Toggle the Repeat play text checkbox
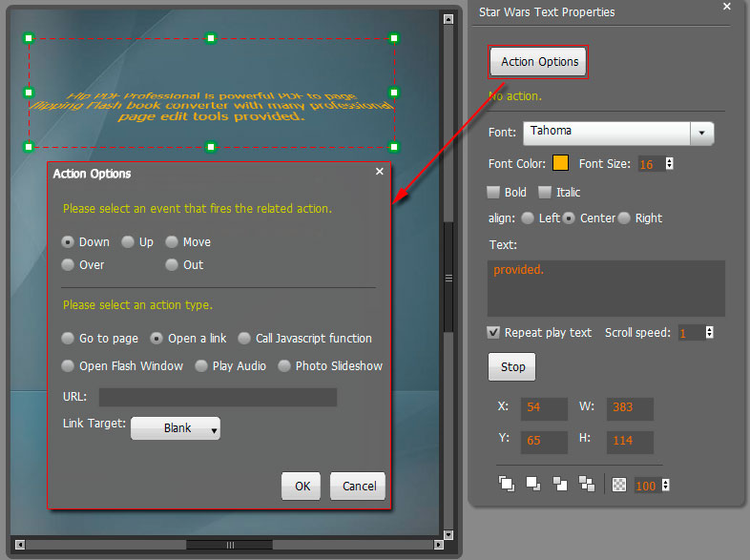 pos(494,333)
